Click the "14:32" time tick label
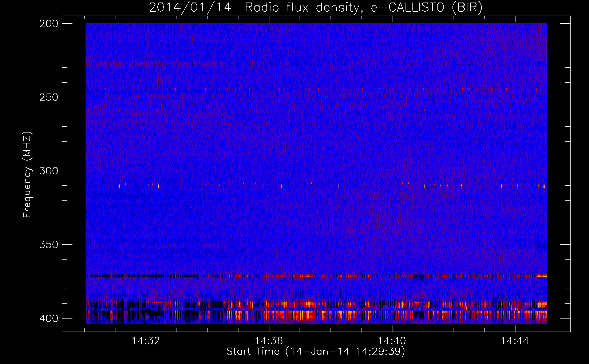 [146, 341]
